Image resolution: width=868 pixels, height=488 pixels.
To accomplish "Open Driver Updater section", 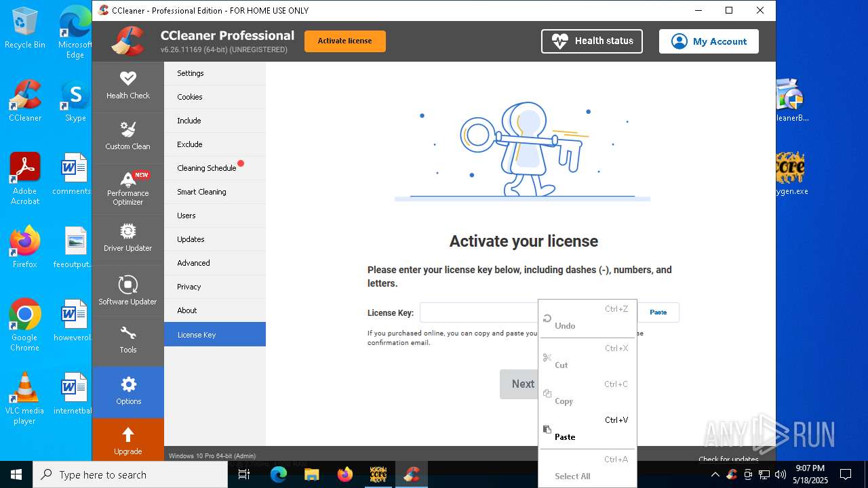I will click(127, 239).
